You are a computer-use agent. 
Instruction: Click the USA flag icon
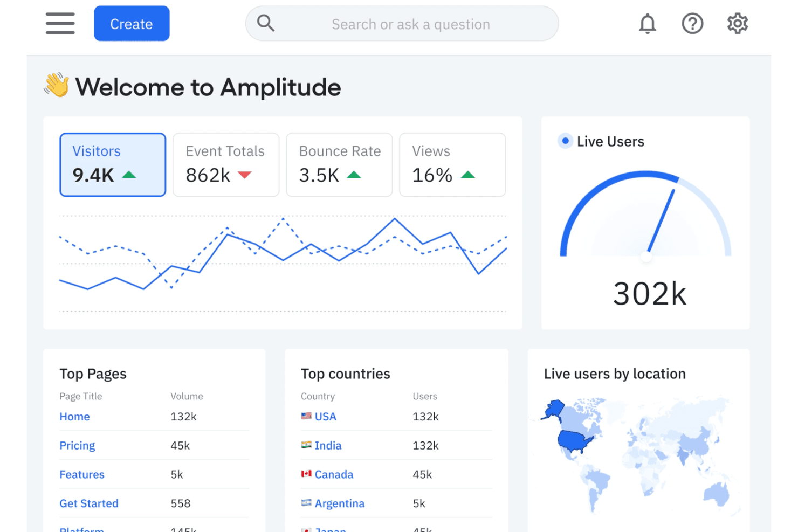tap(306, 416)
